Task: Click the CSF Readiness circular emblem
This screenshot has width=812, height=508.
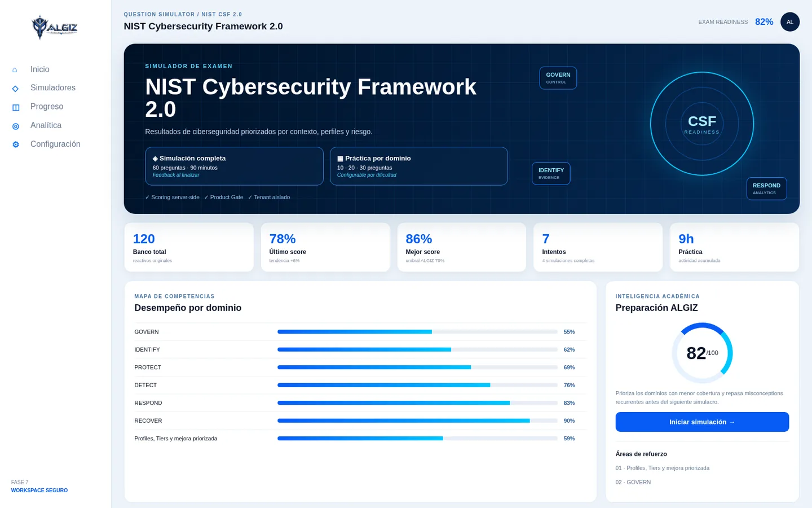Action: [x=702, y=124]
